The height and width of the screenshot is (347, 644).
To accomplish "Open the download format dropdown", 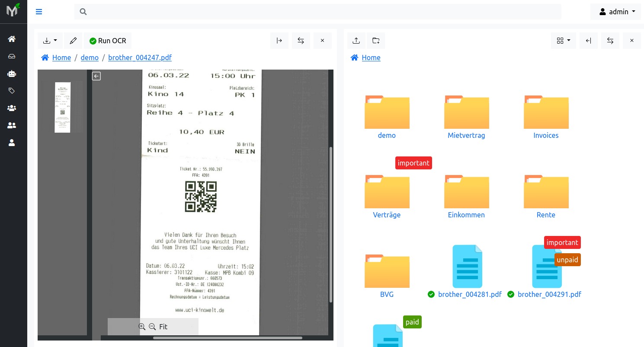I will (x=50, y=40).
